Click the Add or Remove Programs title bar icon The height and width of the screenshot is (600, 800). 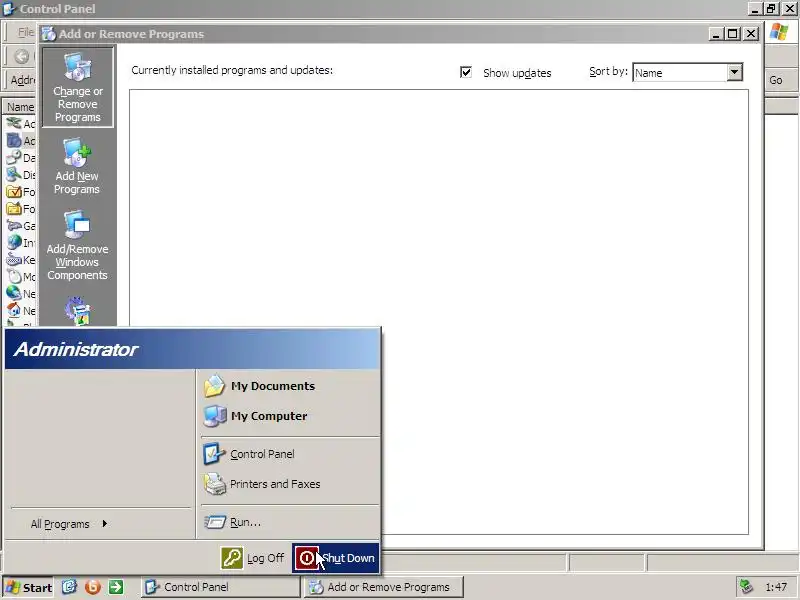[x=49, y=34]
